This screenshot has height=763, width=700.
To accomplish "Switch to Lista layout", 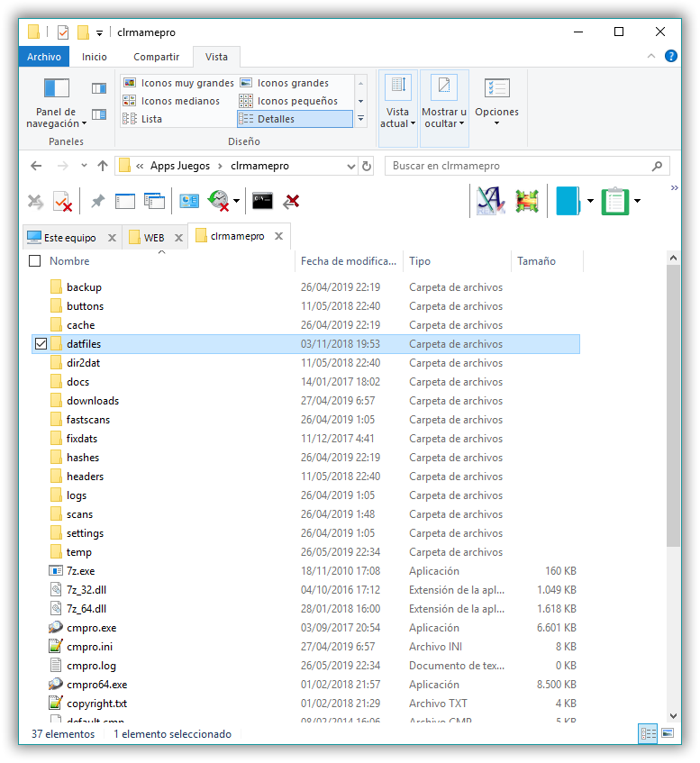I will click(x=142, y=119).
